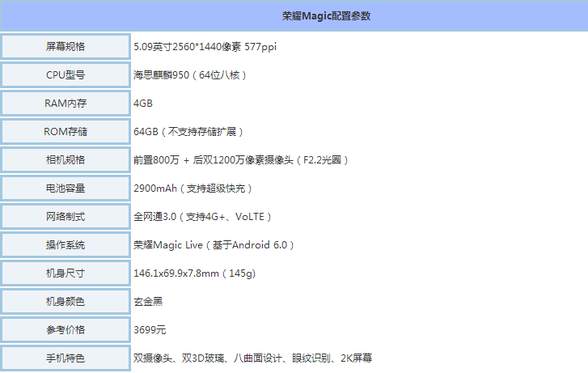The width and height of the screenshot is (588, 373).
Task: Select the RAM内存 label cell
Action: tap(66, 104)
